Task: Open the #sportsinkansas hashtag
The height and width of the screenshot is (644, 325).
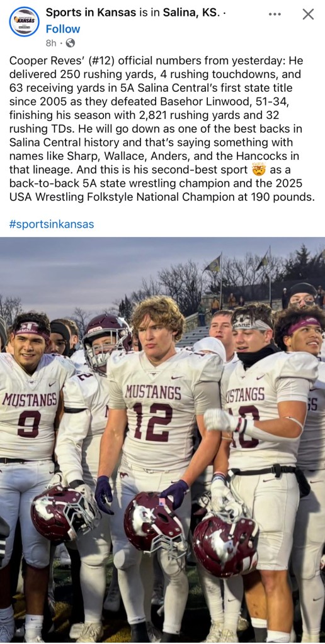Action: pyautogui.click(x=52, y=225)
